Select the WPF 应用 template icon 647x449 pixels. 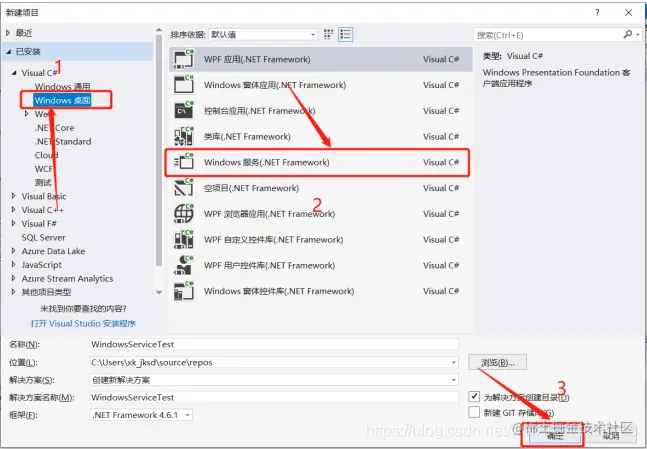[184, 59]
